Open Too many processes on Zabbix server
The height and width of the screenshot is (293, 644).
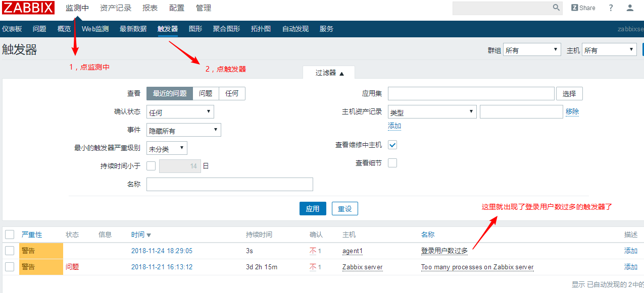tap(477, 267)
